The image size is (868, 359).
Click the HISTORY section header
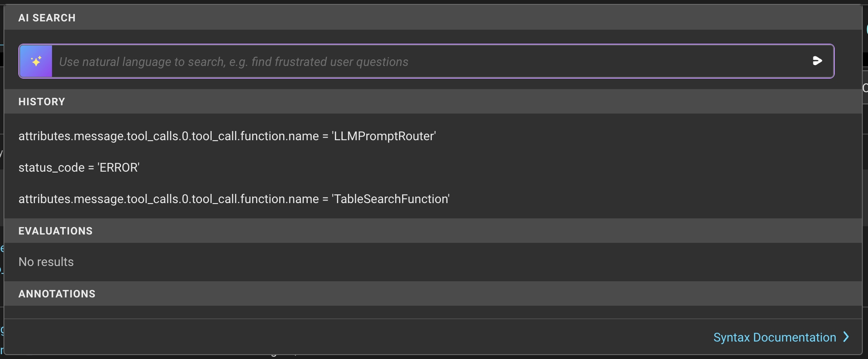coord(42,102)
